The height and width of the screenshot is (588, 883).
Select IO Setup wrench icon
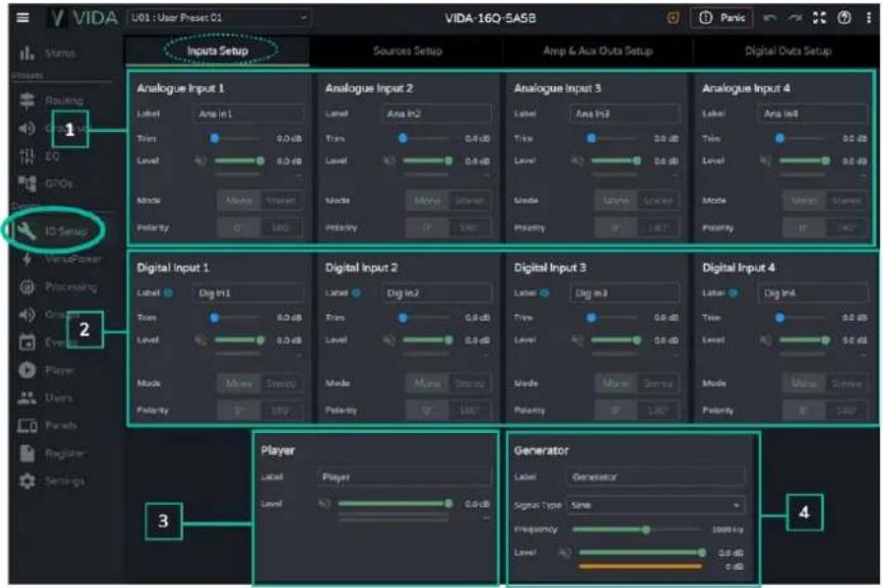(x=27, y=230)
